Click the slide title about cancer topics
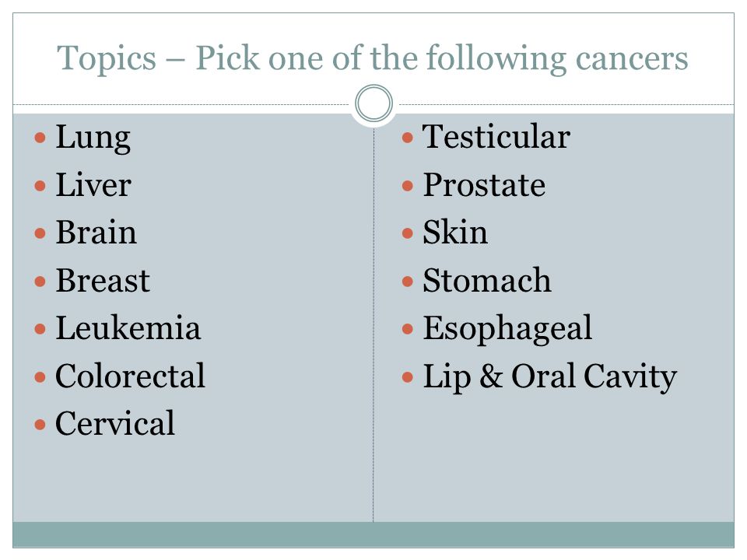747x560 pixels. point(373,58)
